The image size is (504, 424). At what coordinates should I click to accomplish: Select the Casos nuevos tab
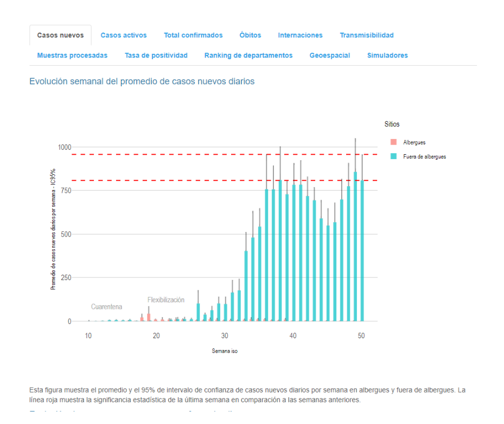pos(60,35)
